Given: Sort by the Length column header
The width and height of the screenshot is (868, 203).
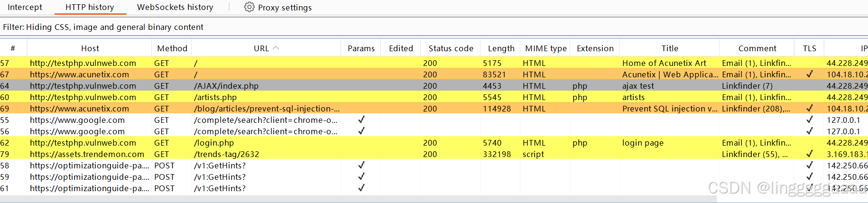Looking at the screenshot, I should (x=501, y=48).
